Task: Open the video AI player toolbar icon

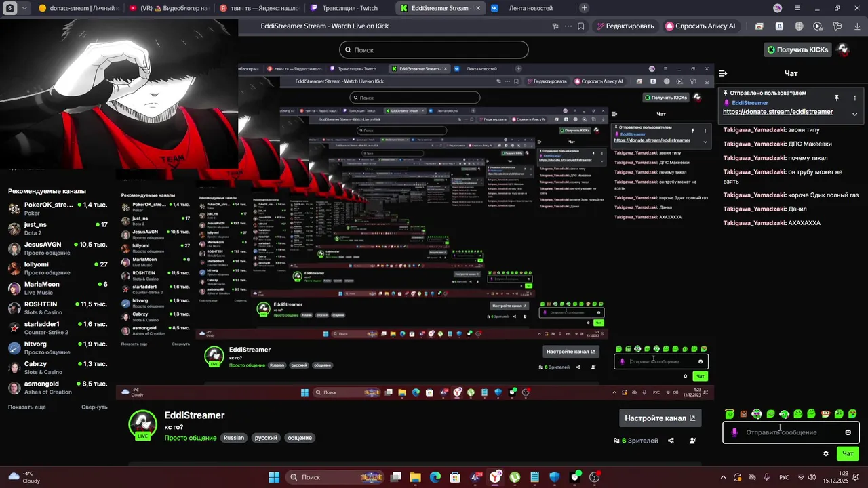Action: coord(818,26)
